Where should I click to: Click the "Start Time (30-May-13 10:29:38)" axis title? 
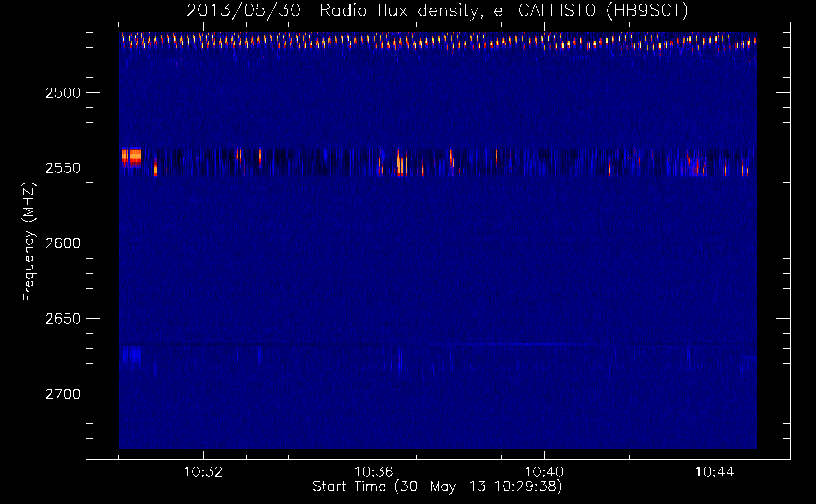point(437,487)
